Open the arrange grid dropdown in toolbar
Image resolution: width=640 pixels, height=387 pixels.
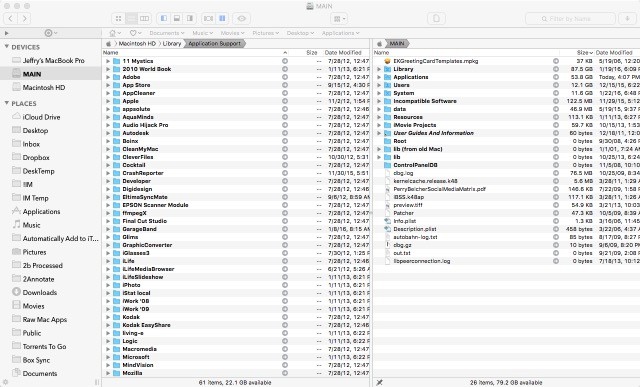pos(340,18)
